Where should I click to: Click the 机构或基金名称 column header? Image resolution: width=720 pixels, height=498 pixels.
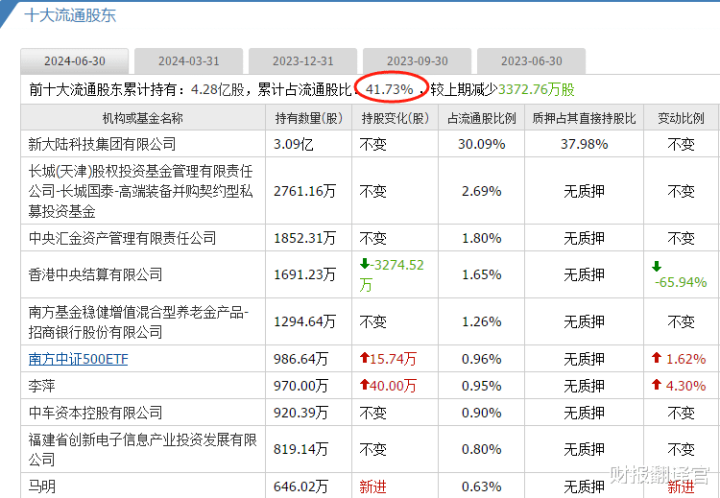click(143, 118)
